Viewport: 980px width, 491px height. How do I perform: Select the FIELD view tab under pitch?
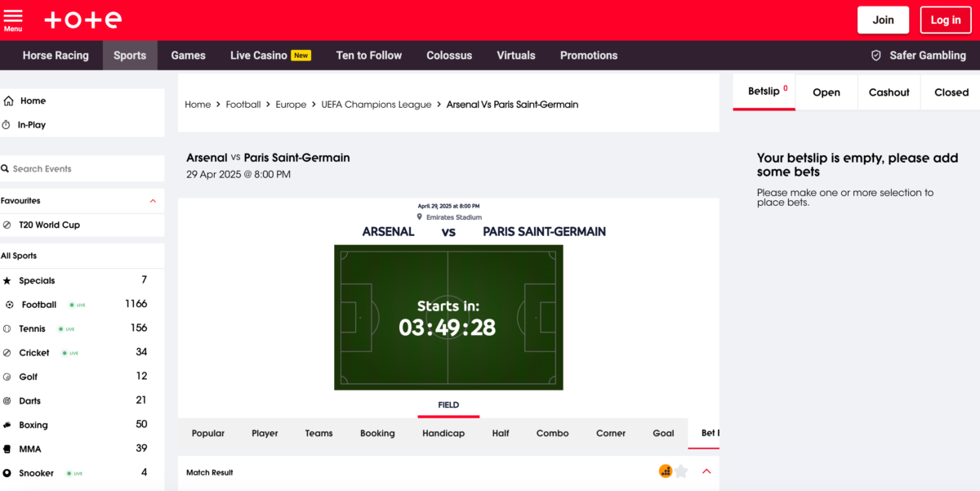448,405
